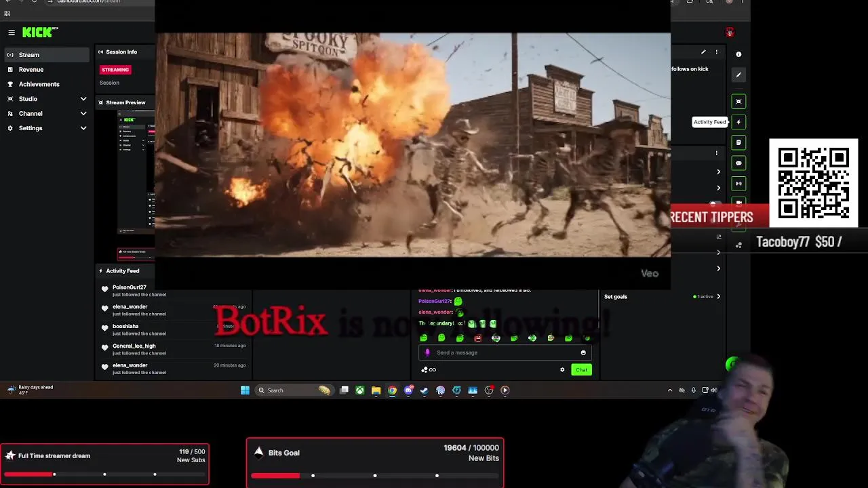Viewport: 868px width, 488px height.
Task: Expand the row directly above the Set goals row
Action: 719,268
